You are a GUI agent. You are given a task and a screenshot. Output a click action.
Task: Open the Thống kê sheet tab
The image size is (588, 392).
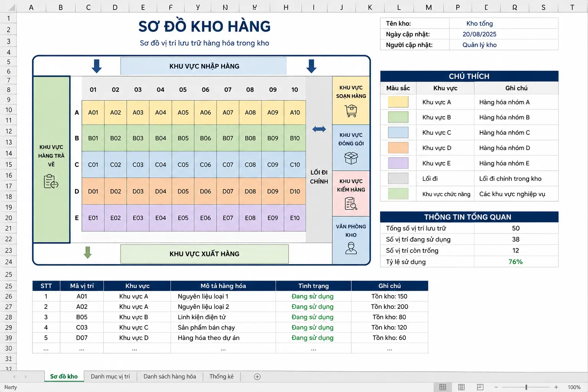(x=221, y=377)
